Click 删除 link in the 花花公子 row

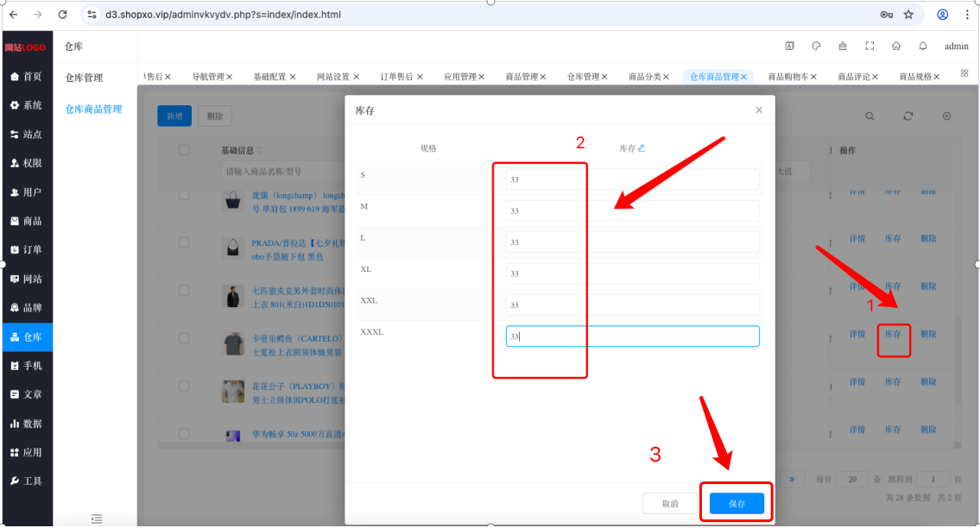[928, 382]
